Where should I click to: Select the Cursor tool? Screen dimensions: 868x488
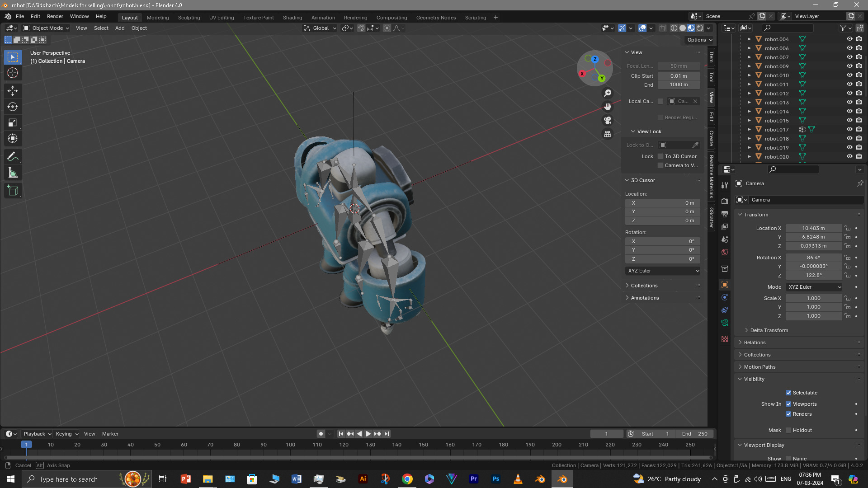[13, 73]
